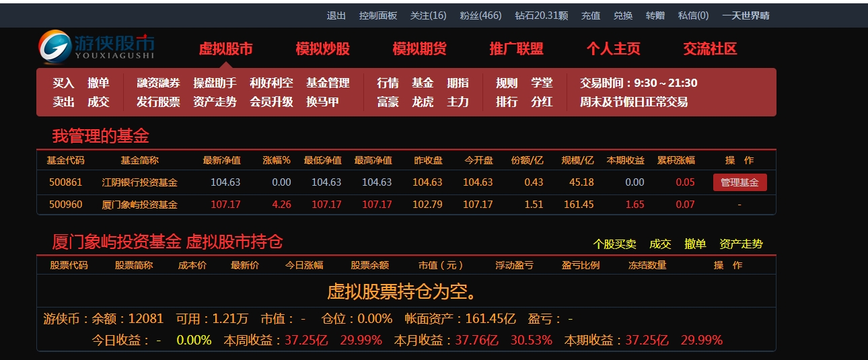The height and width of the screenshot is (360, 868).
Task: Switch to the 模拟炒股 tab
Action: point(323,48)
